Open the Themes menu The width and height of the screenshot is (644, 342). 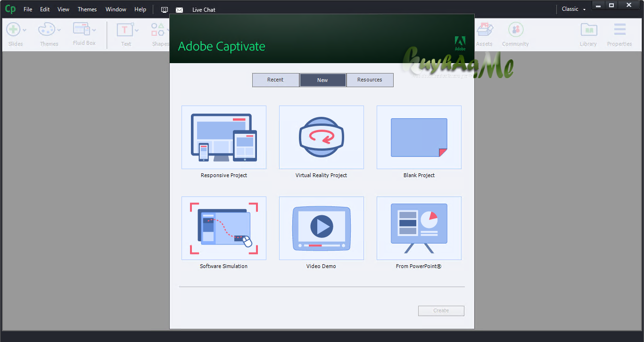(87, 9)
